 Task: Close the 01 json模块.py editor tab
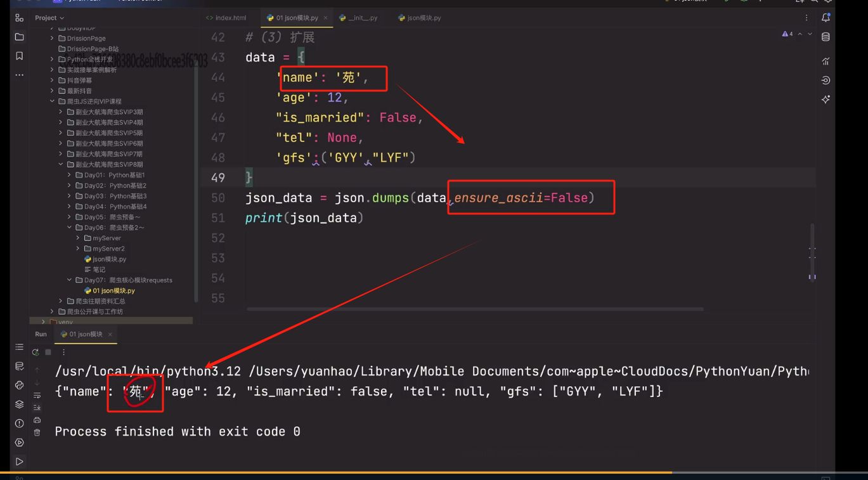[326, 18]
